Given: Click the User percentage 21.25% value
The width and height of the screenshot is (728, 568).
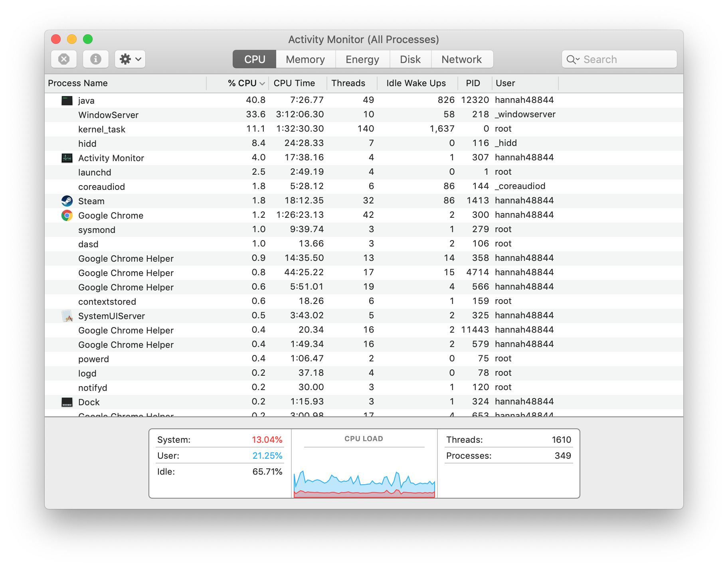Looking at the screenshot, I should coord(267,456).
